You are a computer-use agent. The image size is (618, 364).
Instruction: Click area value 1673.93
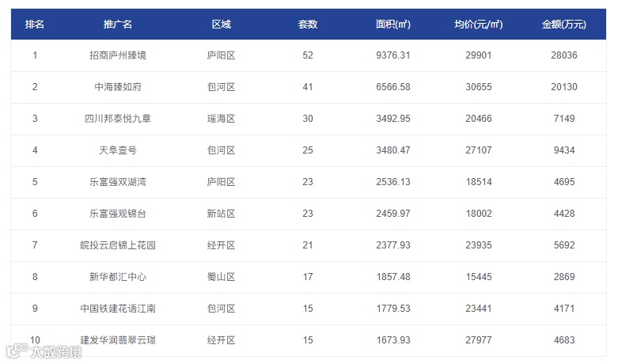pos(393,340)
